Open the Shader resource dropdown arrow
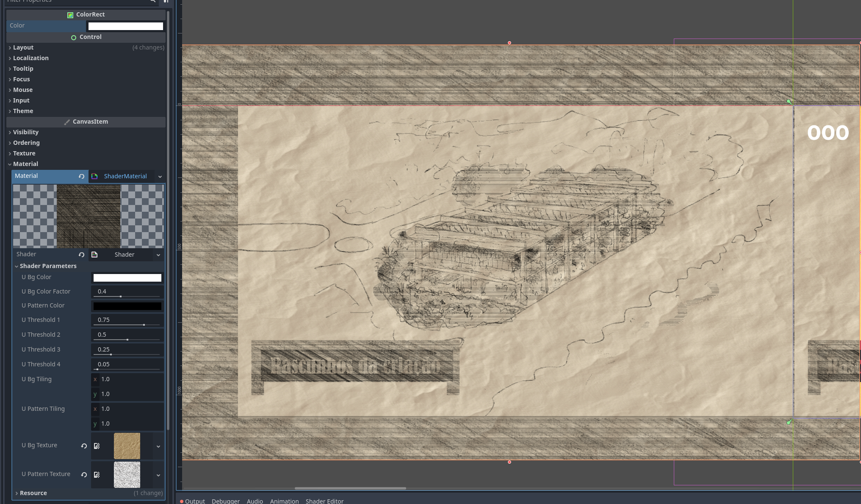This screenshot has width=861, height=504. [158, 255]
